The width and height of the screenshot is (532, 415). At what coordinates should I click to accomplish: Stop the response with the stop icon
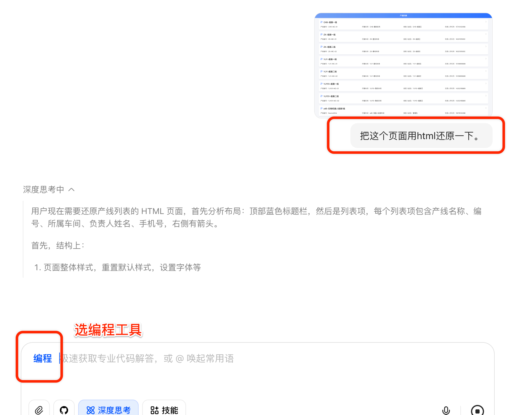[477, 411]
